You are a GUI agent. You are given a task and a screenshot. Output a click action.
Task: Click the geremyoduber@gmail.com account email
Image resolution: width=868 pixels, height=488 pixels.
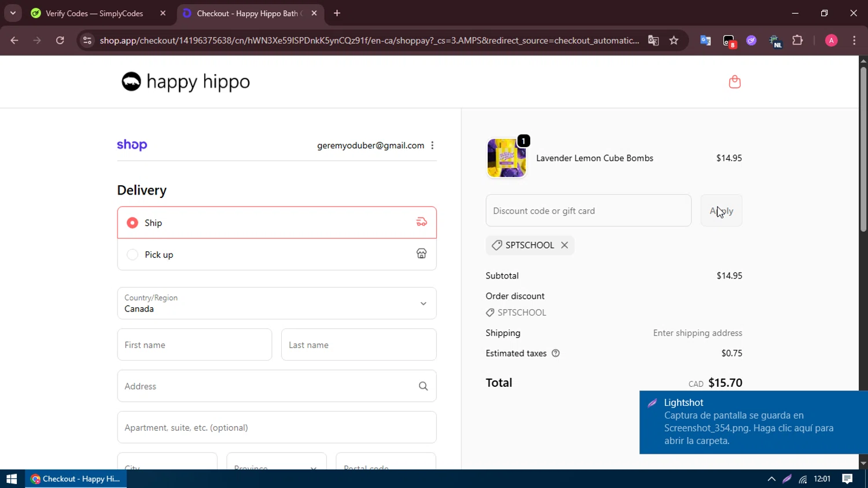(x=370, y=145)
